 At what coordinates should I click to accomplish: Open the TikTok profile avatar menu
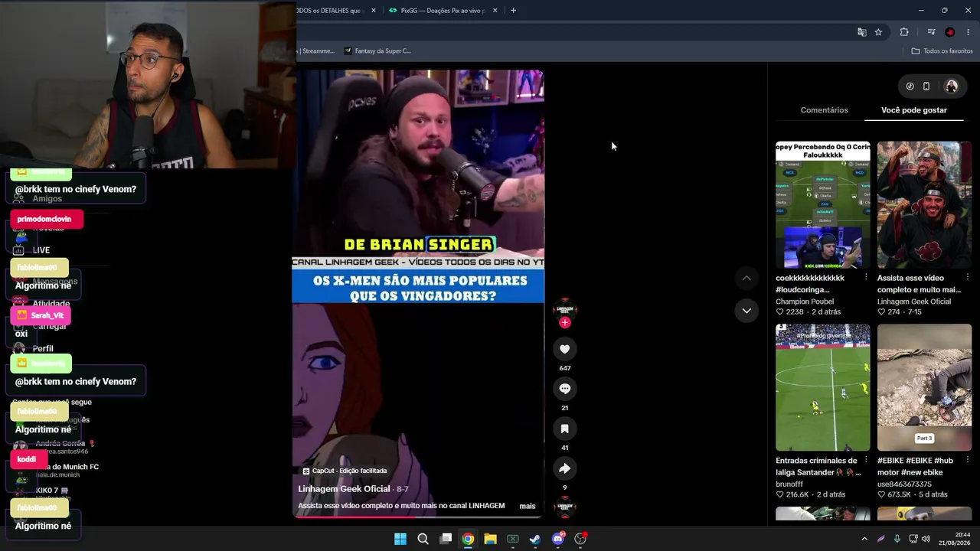tap(952, 86)
